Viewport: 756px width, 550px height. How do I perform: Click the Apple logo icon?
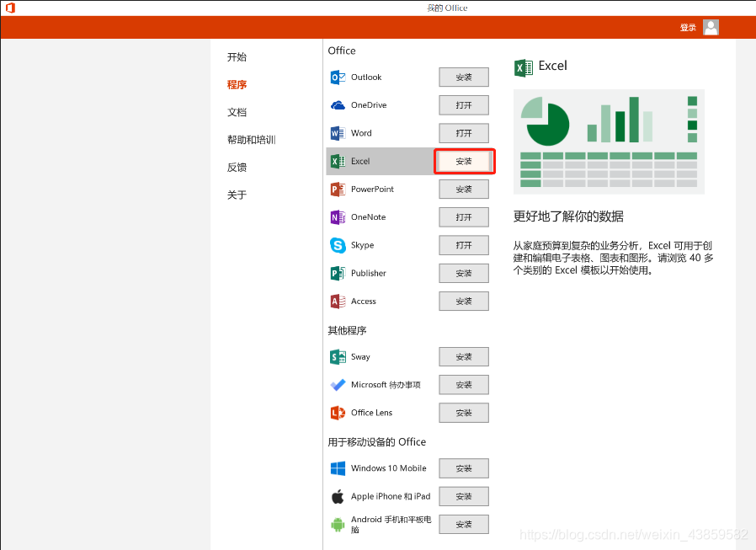click(338, 496)
